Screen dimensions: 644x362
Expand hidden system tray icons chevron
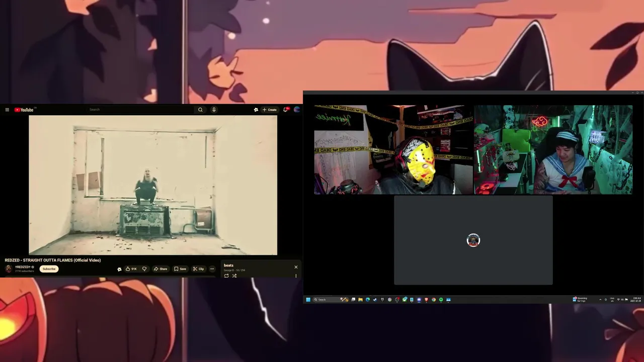600,300
